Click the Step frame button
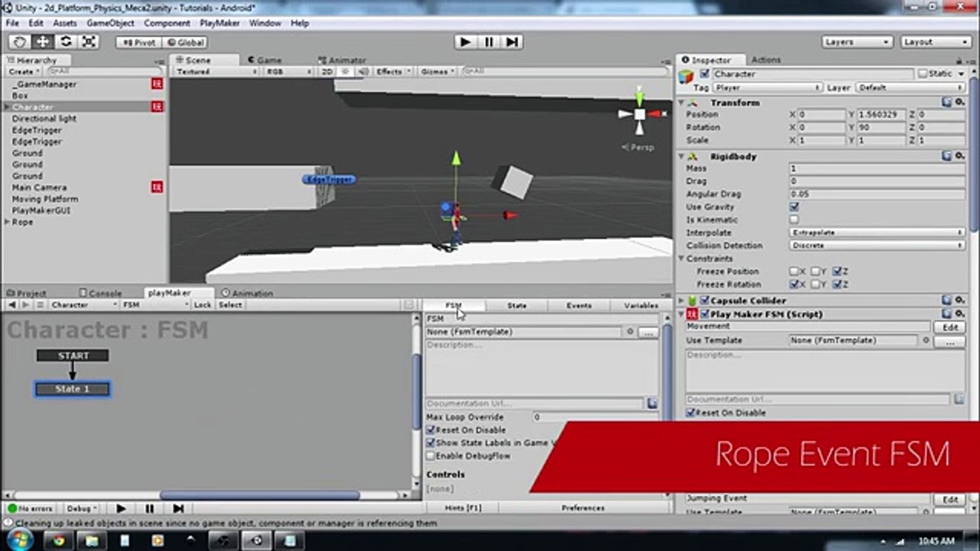This screenshot has width=980, height=551. click(x=512, y=42)
